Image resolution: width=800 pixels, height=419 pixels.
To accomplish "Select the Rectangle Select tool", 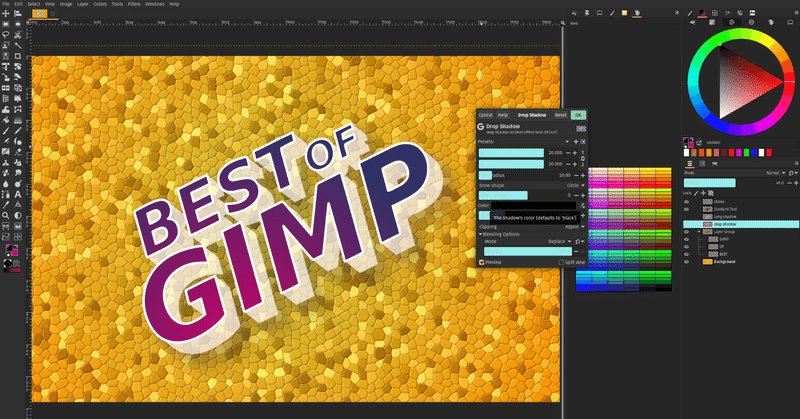I will (x=6, y=24).
